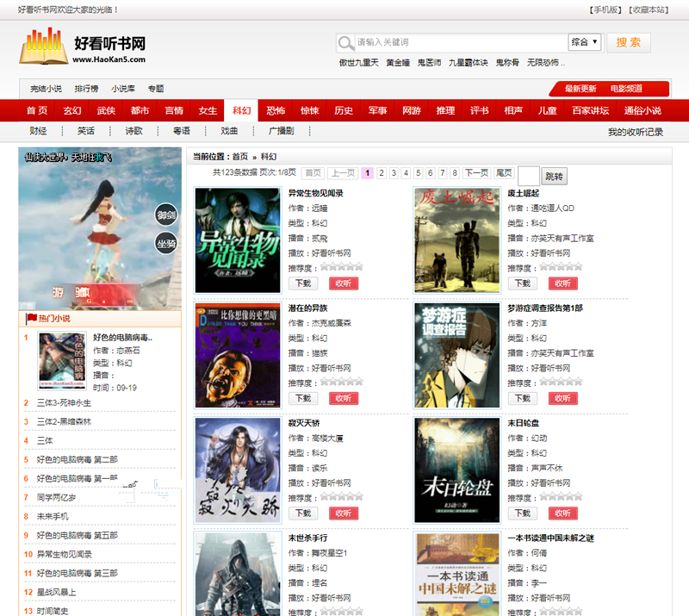The width and height of the screenshot is (689, 616).
Task: Click the 收听 listen icon for 寂灭天骄
Action: coord(344,513)
